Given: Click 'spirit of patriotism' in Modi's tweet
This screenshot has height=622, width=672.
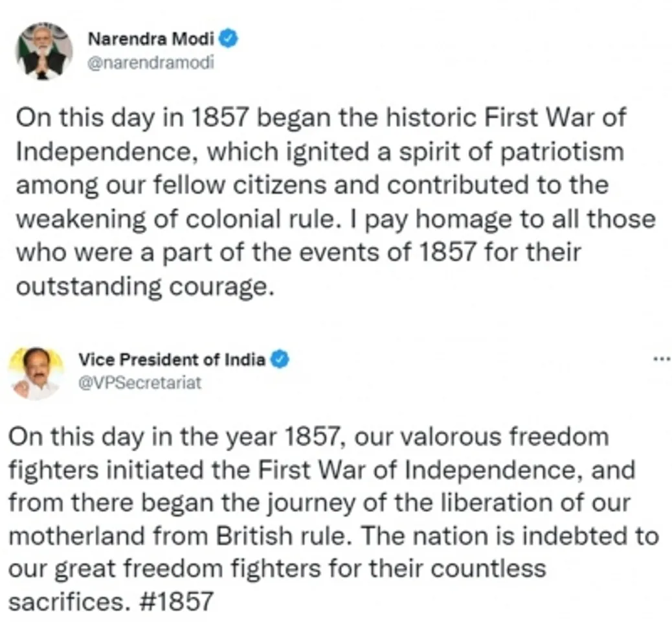Looking at the screenshot, I should pos(511,152).
